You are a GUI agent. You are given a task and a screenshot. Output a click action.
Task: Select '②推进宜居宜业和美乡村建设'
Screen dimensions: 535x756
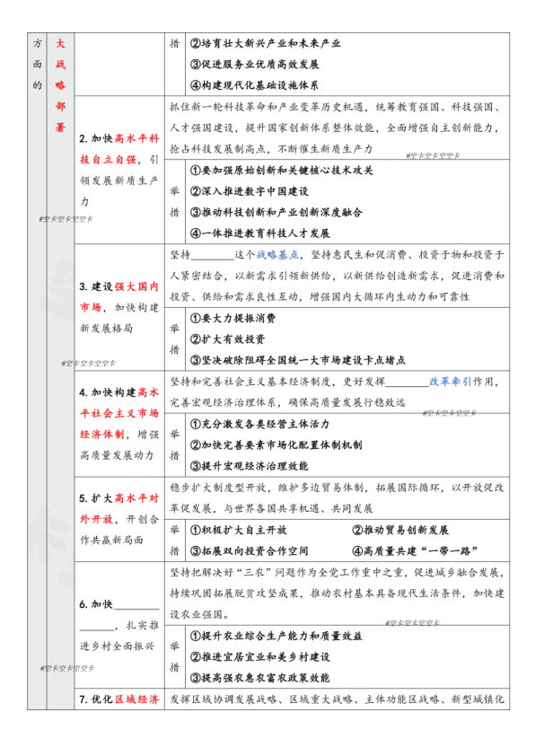(x=259, y=657)
